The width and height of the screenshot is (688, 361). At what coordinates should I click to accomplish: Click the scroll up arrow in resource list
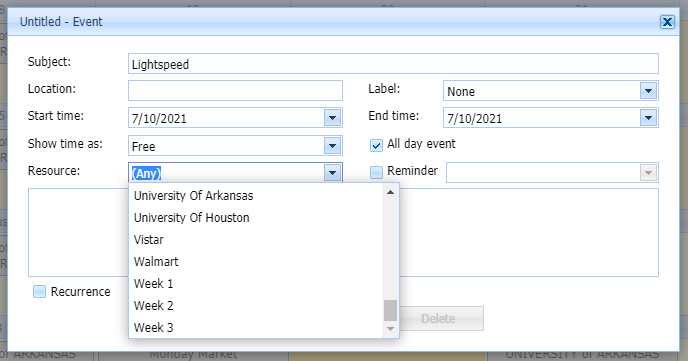(390, 192)
